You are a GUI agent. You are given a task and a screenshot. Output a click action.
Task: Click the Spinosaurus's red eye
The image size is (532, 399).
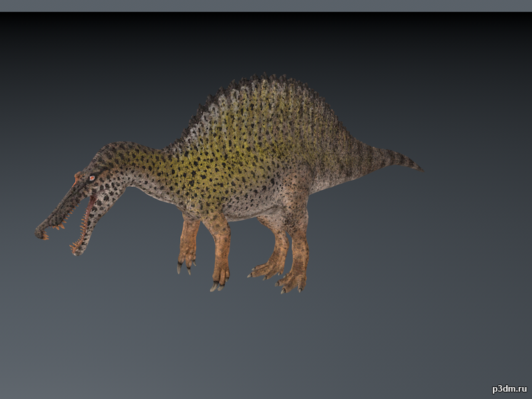click(x=92, y=178)
